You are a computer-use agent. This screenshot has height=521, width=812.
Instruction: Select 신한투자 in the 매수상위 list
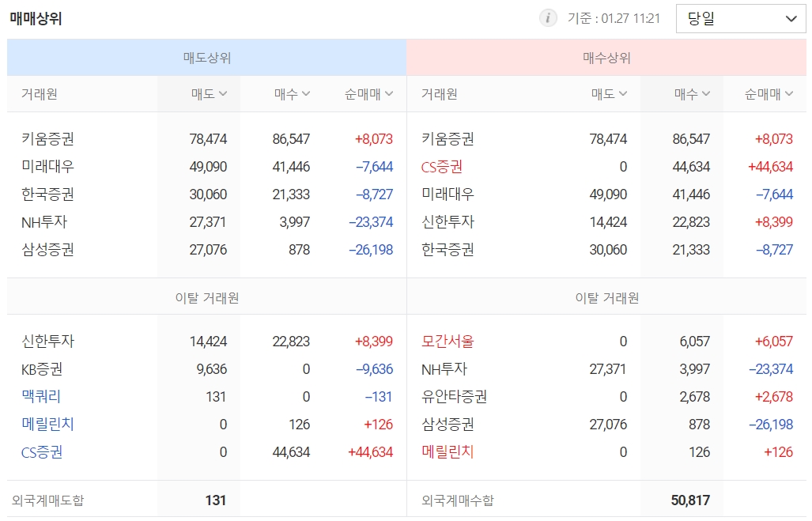pyautogui.click(x=448, y=221)
